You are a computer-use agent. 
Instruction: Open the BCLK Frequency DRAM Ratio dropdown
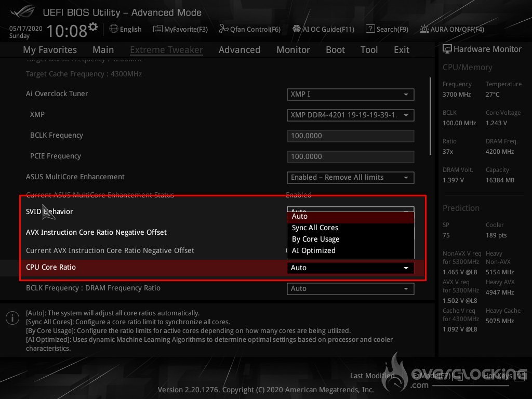coord(350,288)
